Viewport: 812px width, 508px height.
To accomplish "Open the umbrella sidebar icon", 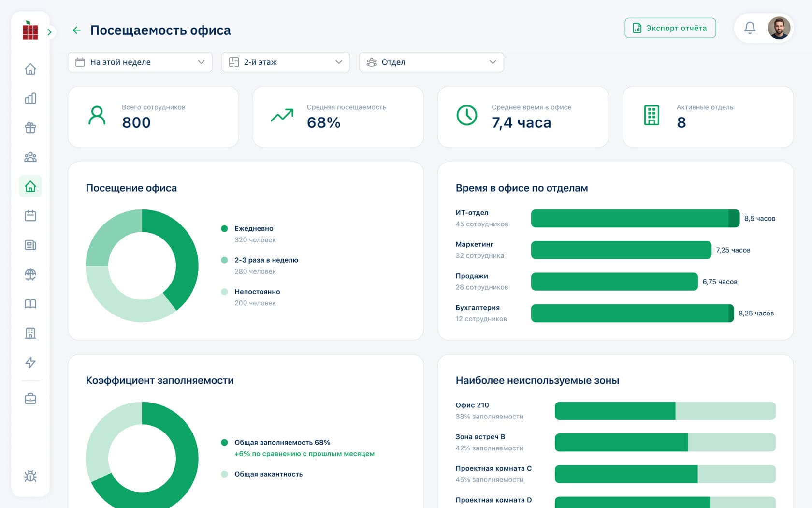I will coord(30,274).
